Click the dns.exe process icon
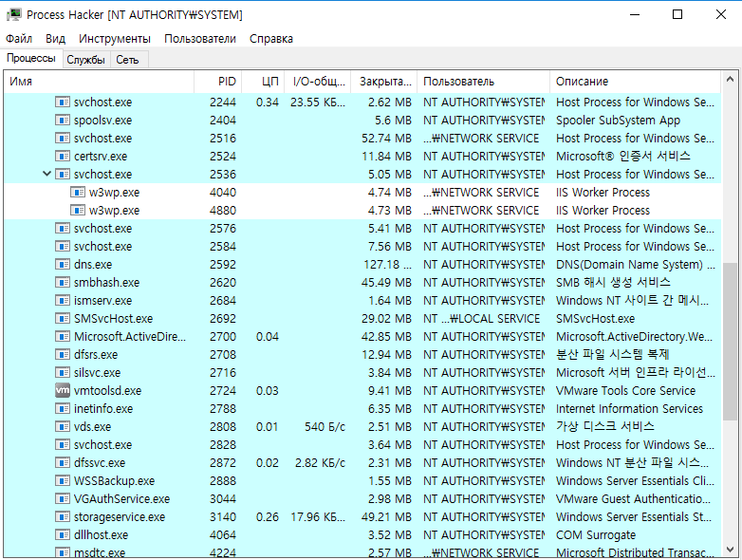 tap(63, 265)
